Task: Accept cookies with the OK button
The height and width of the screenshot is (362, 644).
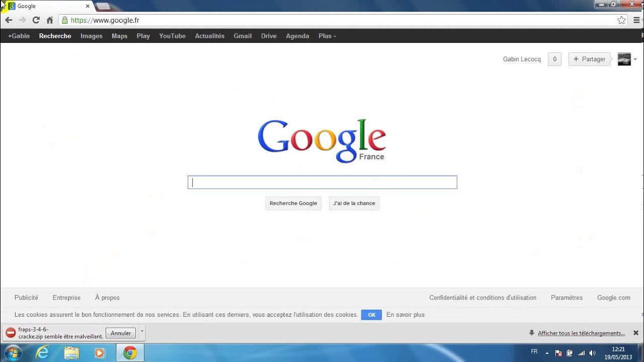Action: (x=371, y=315)
